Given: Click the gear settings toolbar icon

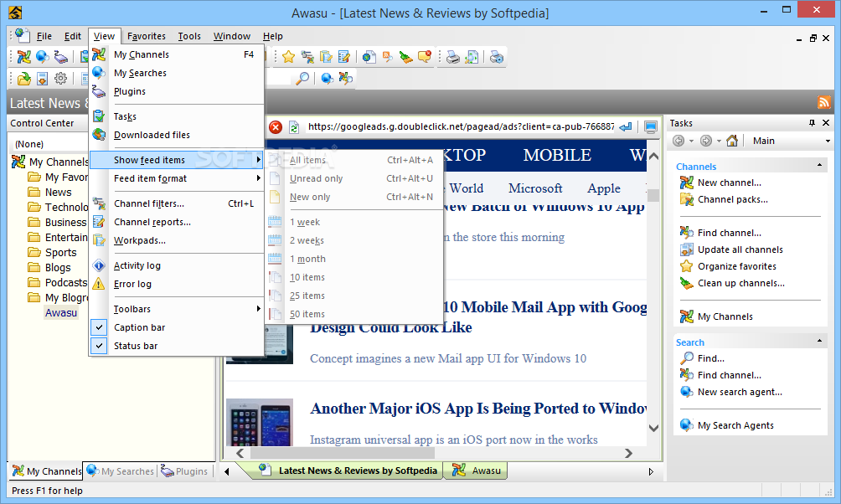Looking at the screenshot, I should coord(60,79).
